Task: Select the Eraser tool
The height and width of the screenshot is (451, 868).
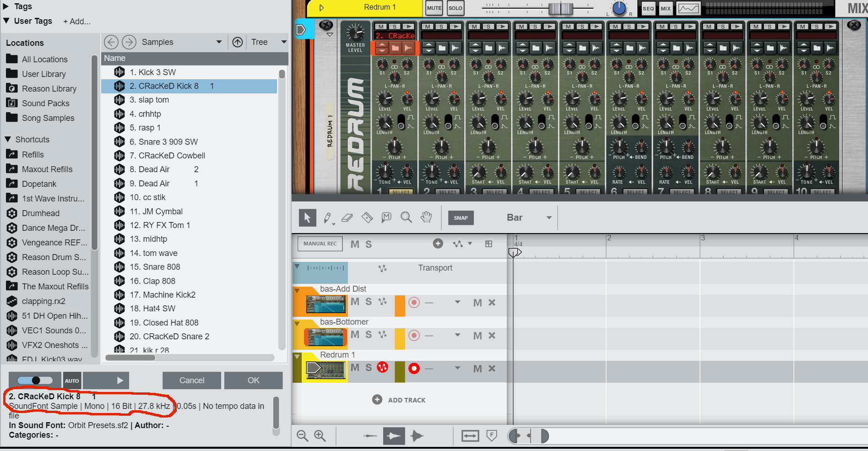Action: pyautogui.click(x=347, y=217)
